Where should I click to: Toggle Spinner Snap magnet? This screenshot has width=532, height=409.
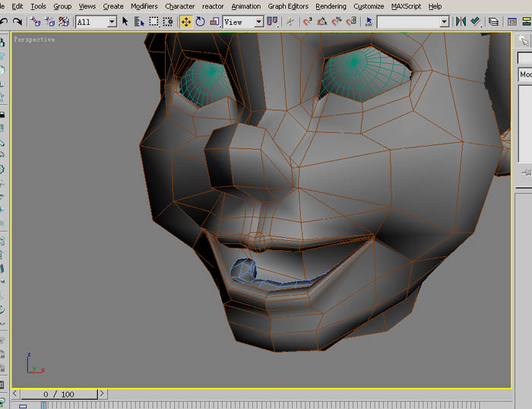[351, 22]
